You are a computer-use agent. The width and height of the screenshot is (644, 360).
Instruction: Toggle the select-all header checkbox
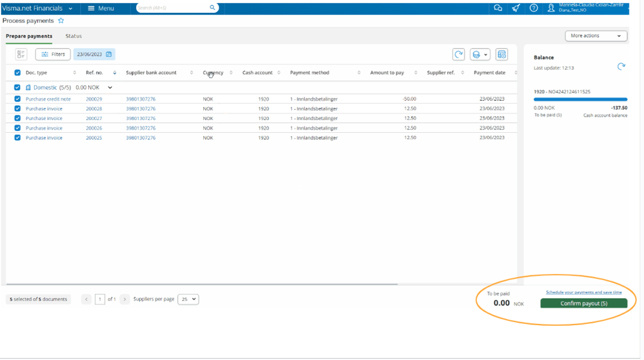17,73
